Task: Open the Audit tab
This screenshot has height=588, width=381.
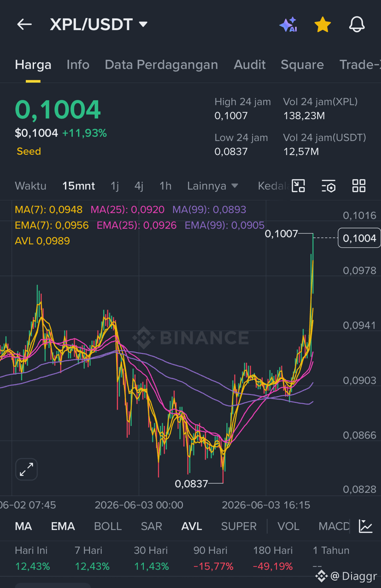Action: (250, 65)
